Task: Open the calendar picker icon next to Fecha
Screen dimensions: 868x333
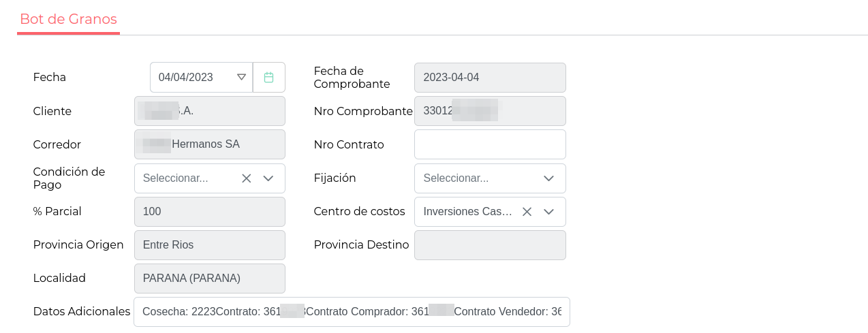Action: click(x=269, y=78)
